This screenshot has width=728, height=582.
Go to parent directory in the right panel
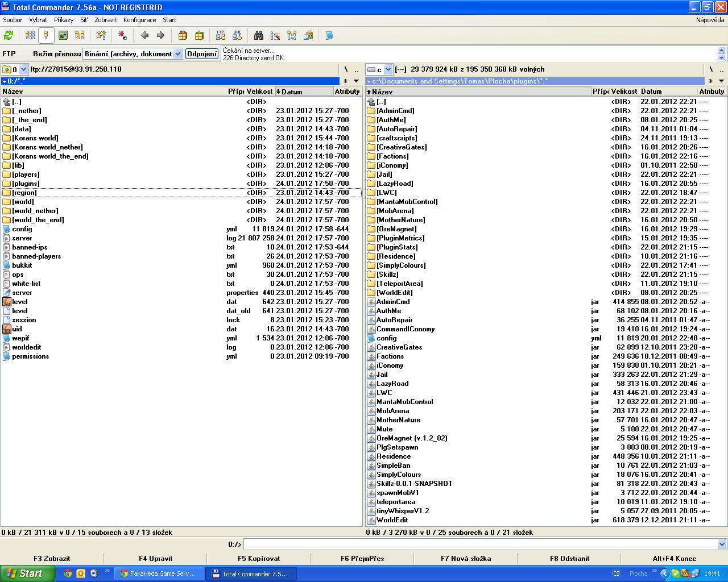coord(721,69)
